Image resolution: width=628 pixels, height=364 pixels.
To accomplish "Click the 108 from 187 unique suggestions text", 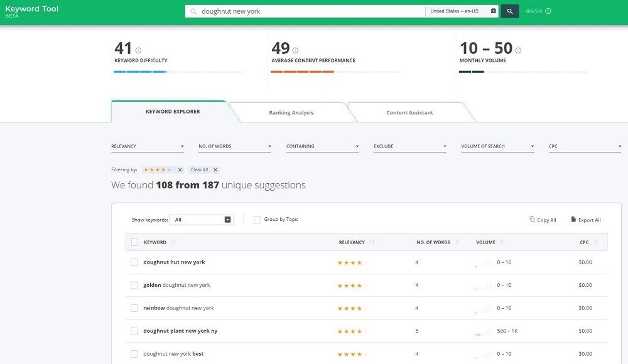I will point(208,185).
